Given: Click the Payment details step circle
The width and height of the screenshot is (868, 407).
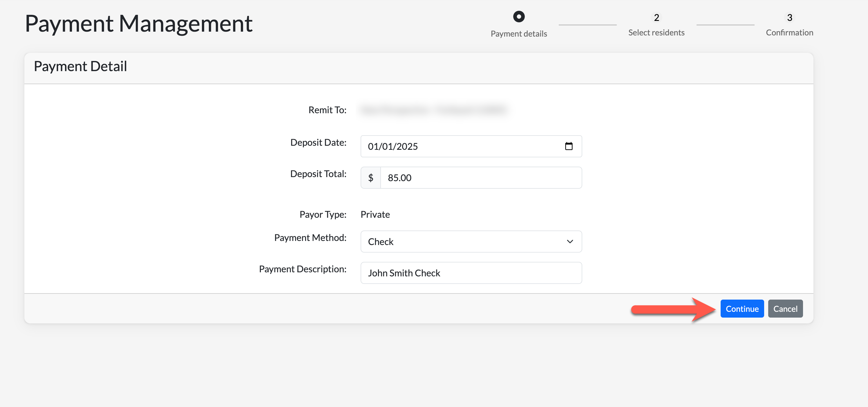Looking at the screenshot, I should pos(519,17).
